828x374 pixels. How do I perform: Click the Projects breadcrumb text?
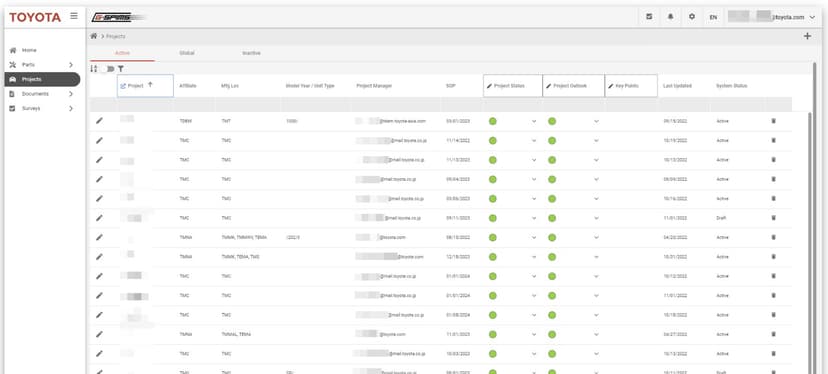(116, 36)
